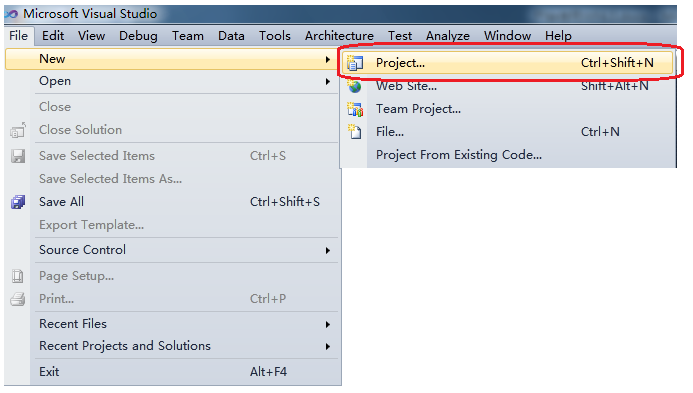Click the Visual Studio logo in title bar
This screenshot has height=393, width=693.
point(11,14)
